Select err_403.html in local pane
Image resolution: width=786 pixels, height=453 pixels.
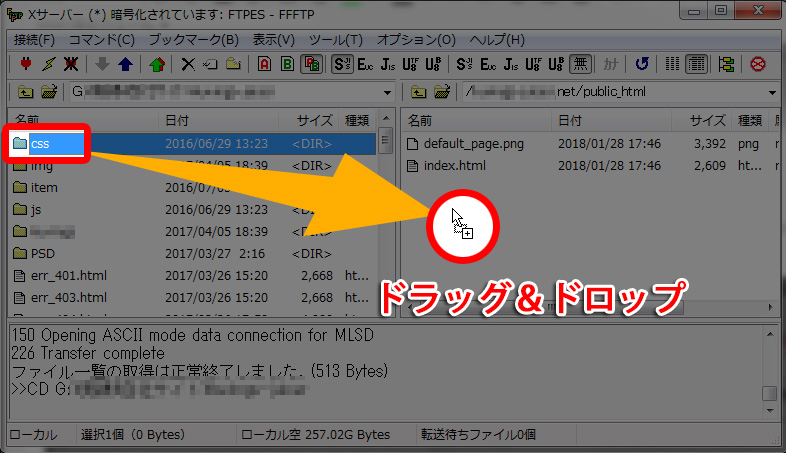pos(60,298)
